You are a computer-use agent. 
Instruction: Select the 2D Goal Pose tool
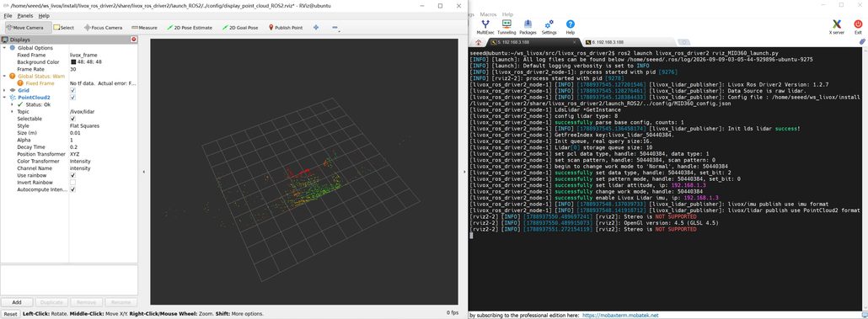[239, 28]
